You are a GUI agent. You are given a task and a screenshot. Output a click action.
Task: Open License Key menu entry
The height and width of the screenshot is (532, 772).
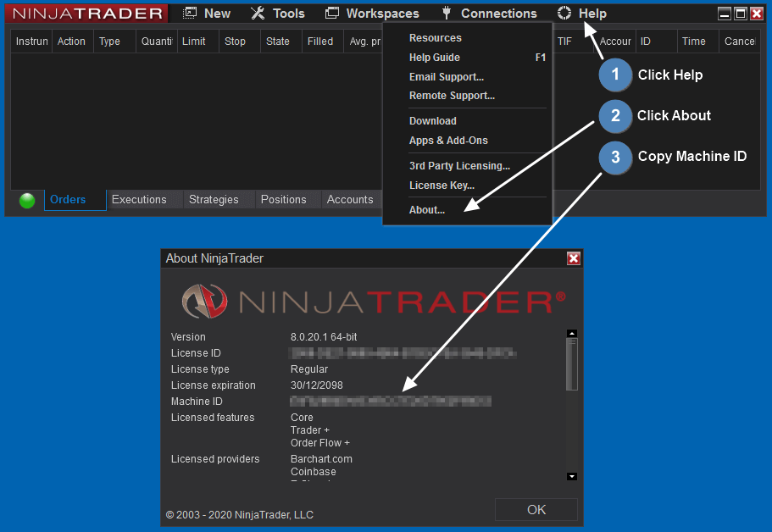(x=442, y=185)
